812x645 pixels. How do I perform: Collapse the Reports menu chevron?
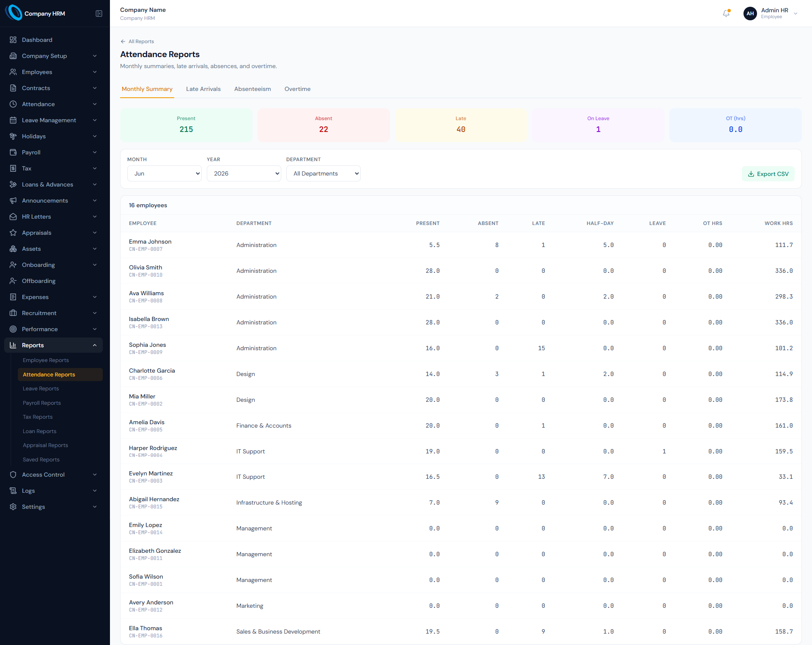click(x=95, y=345)
